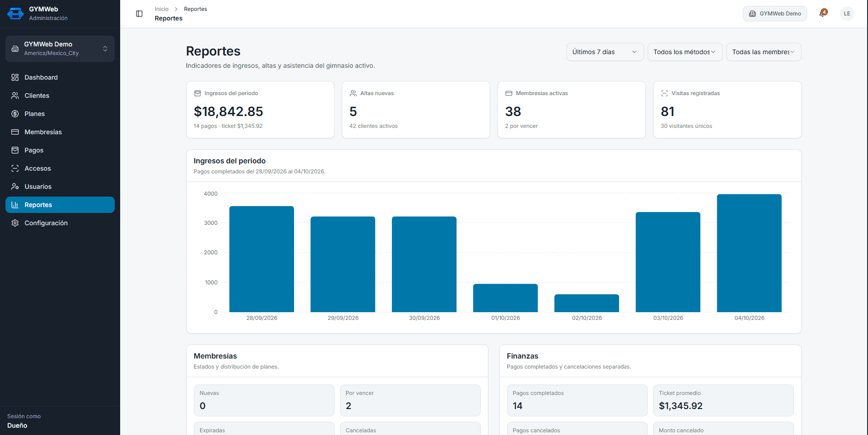Image resolution: width=868 pixels, height=435 pixels.
Task: Click the Clientes people icon
Action: [15, 96]
